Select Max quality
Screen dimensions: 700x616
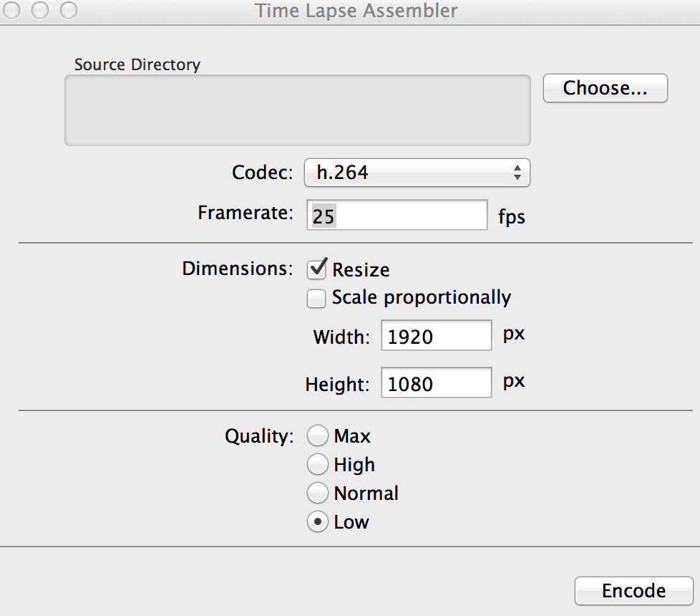click(x=317, y=435)
